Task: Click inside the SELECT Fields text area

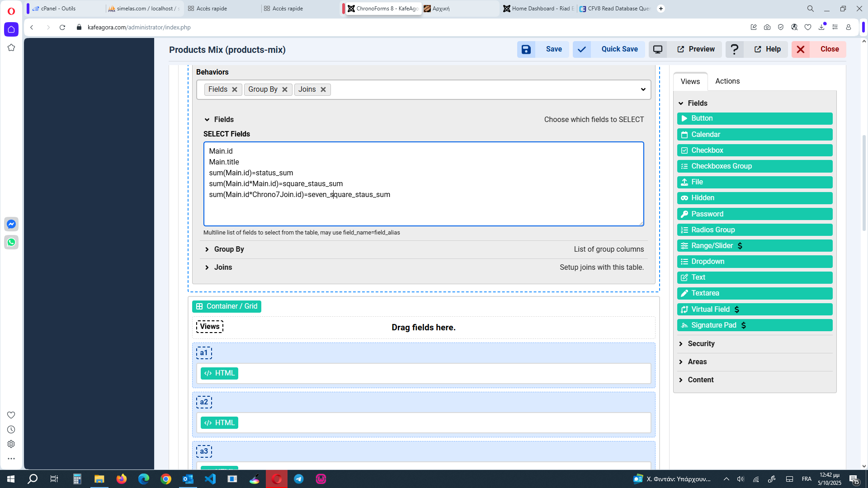Action: 424,184
